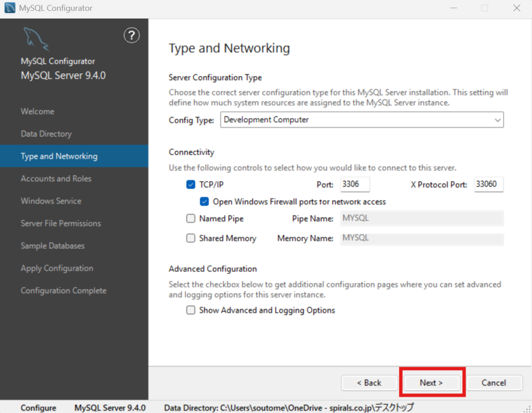Click the MySQL dolphin logo

coord(35,39)
